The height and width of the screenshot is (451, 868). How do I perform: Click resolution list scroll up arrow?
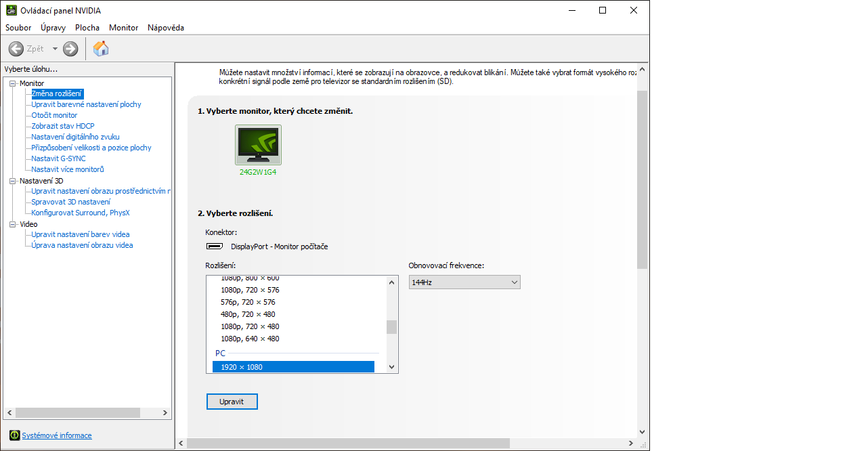pos(391,282)
